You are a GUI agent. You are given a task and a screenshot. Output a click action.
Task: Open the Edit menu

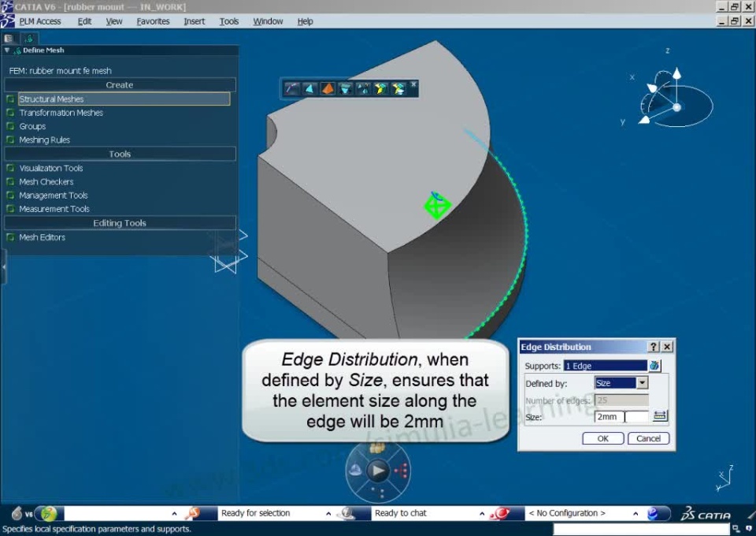pyautogui.click(x=84, y=21)
